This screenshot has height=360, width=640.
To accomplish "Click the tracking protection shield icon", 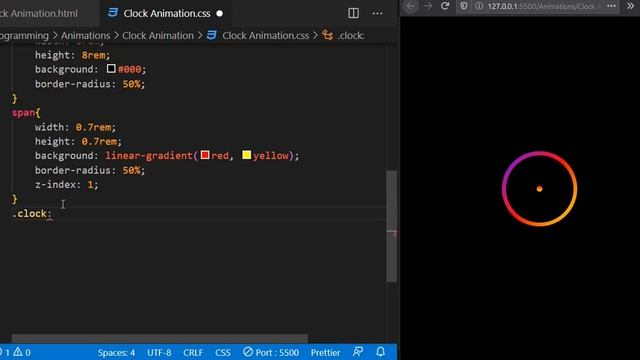I will pyautogui.click(x=464, y=6).
